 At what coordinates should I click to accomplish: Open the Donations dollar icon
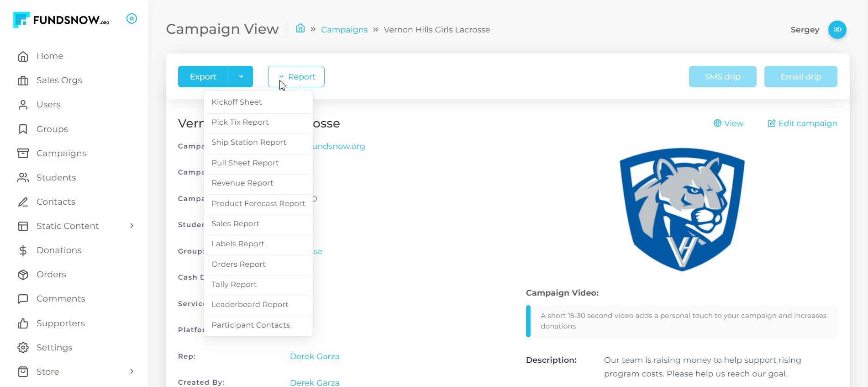pos(23,250)
